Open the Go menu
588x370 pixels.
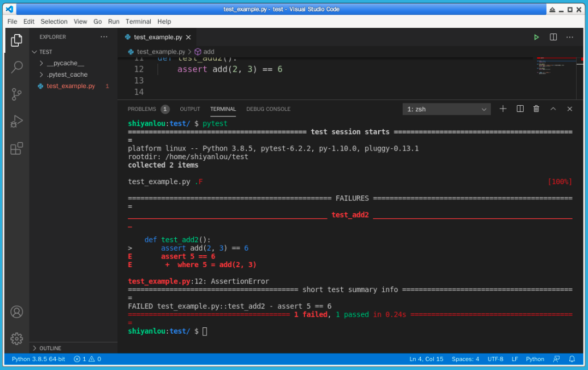click(x=97, y=22)
